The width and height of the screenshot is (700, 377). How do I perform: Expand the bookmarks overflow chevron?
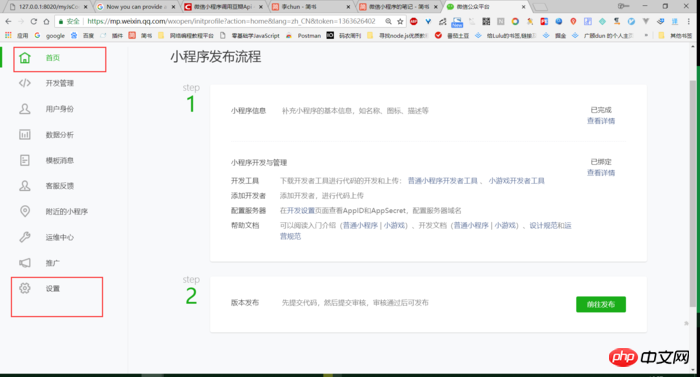pyautogui.click(x=646, y=35)
